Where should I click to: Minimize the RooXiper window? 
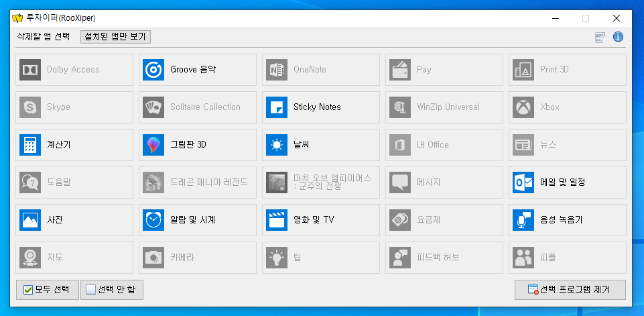(556, 18)
